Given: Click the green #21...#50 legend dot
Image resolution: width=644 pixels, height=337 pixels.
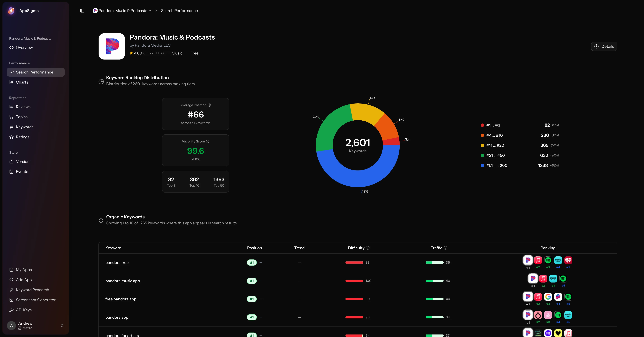Looking at the screenshot, I should click(x=482, y=155).
